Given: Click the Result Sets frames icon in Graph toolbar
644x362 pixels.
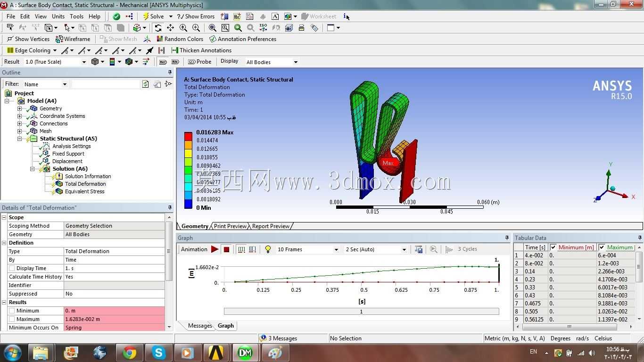Looking at the screenshot, I should (x=253, y=249).
